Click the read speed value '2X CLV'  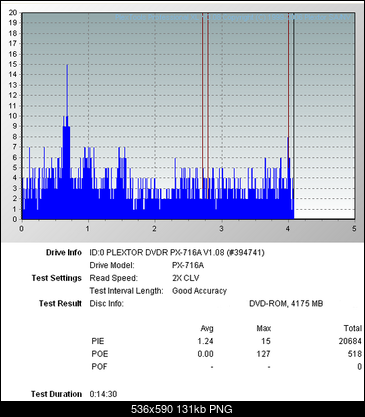tap(186, 278)
